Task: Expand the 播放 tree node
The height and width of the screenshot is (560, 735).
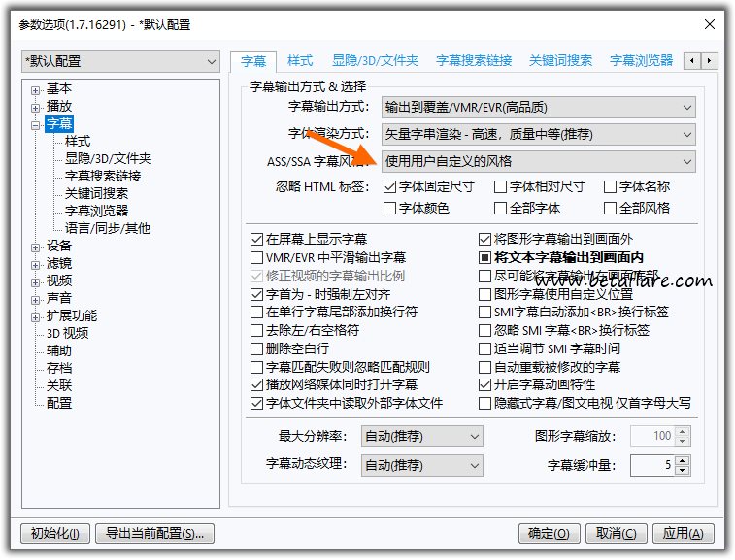Action: pos(36,107)
